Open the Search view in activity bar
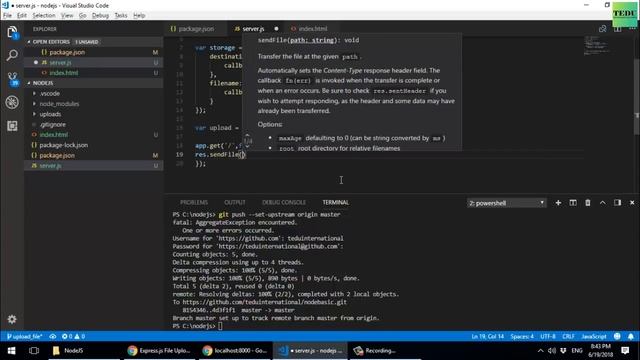The width and height of the screenshot is (640, 360). 12,55
